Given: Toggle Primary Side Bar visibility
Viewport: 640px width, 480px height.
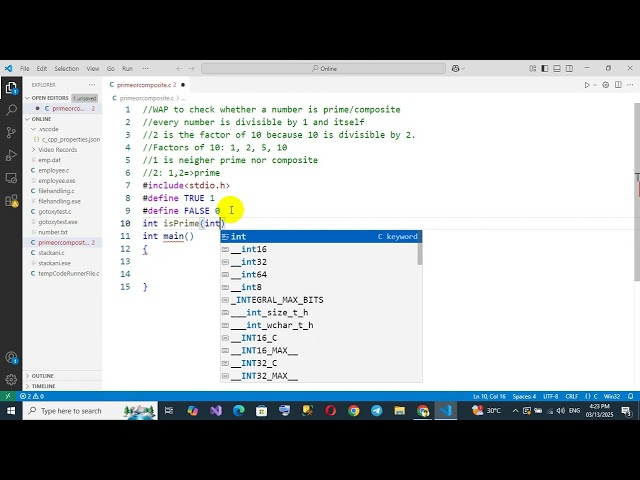Looking at the screenshot, I should pos(544,69).
